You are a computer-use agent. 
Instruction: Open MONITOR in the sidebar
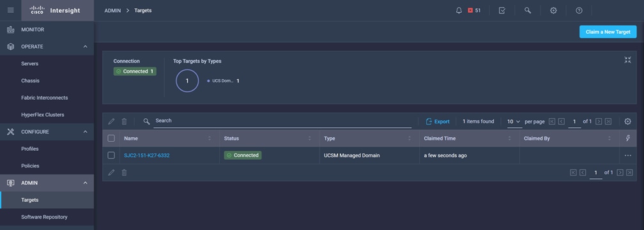click(x=47, y=29)
